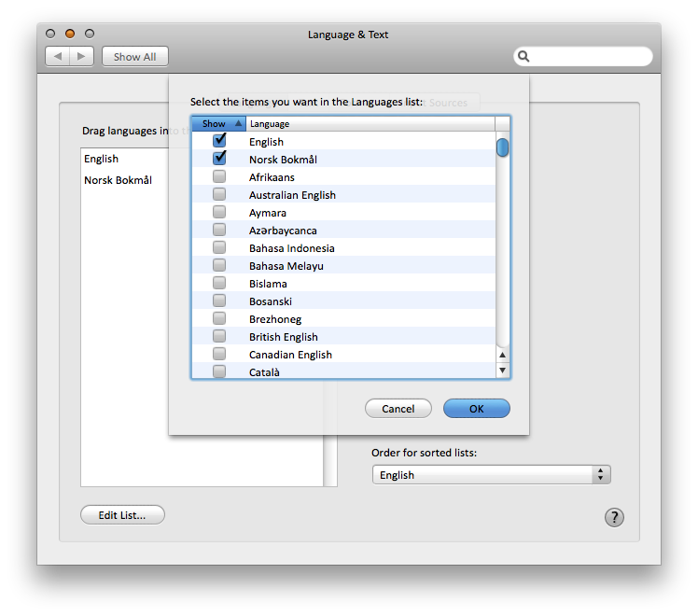
Task: Select the Aymara row text
Action: (268, 213)
